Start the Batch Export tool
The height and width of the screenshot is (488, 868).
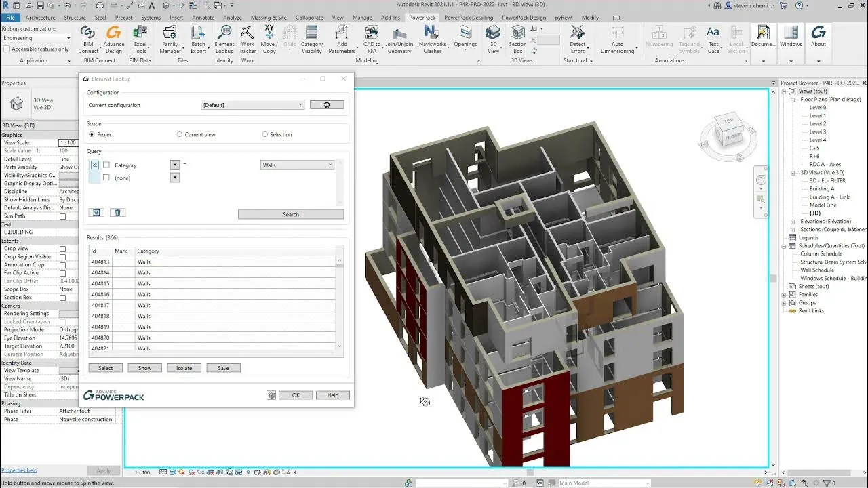point(198,40)
